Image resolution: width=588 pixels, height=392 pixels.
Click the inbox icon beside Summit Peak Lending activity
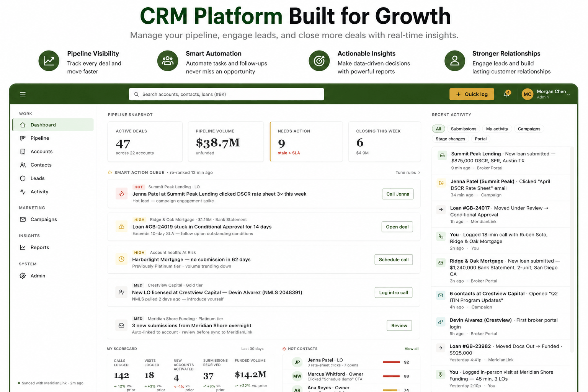(442, 155)
